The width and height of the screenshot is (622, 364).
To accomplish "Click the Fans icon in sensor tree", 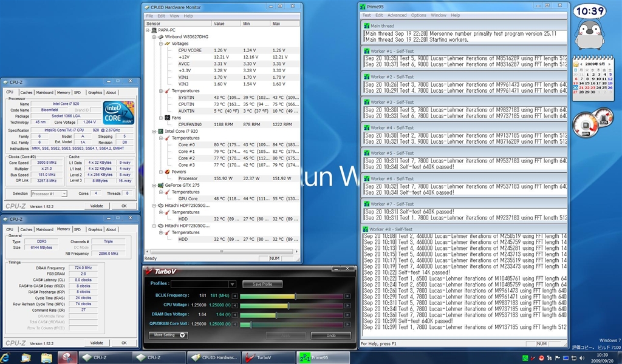I will point(168,118).
